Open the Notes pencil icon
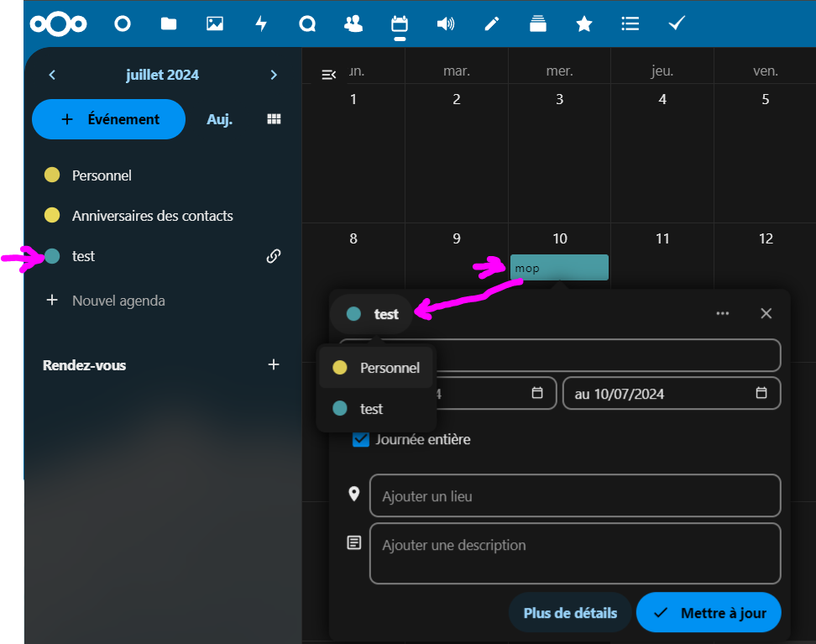816x644 pixels. pos(492,24)
